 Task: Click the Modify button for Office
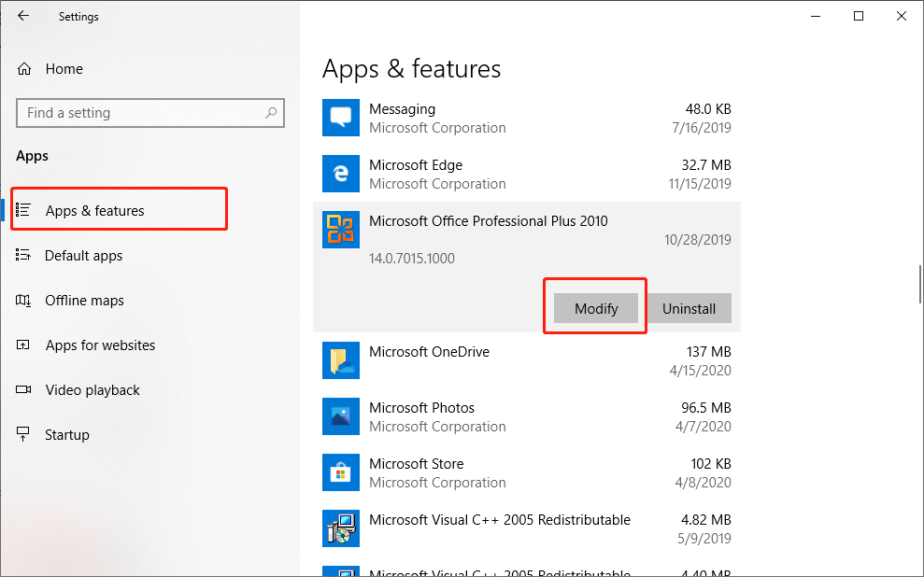(x=596, y=308)
